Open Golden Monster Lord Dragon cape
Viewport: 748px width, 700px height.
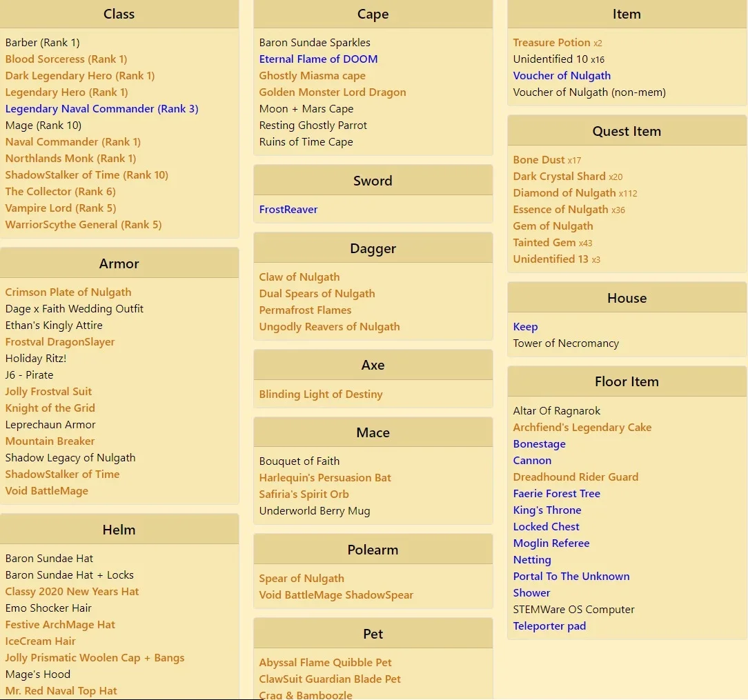point(333,92)
